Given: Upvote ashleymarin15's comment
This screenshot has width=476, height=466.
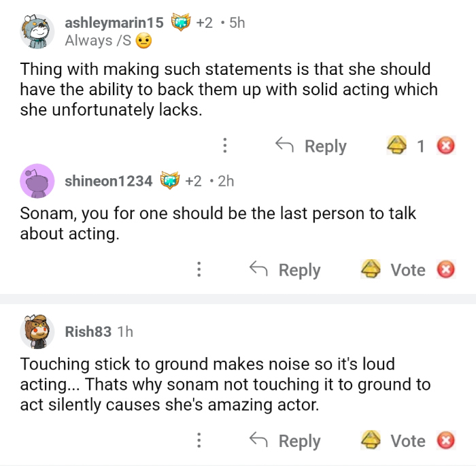Looking at the screenshot, I should pos(396,146).
